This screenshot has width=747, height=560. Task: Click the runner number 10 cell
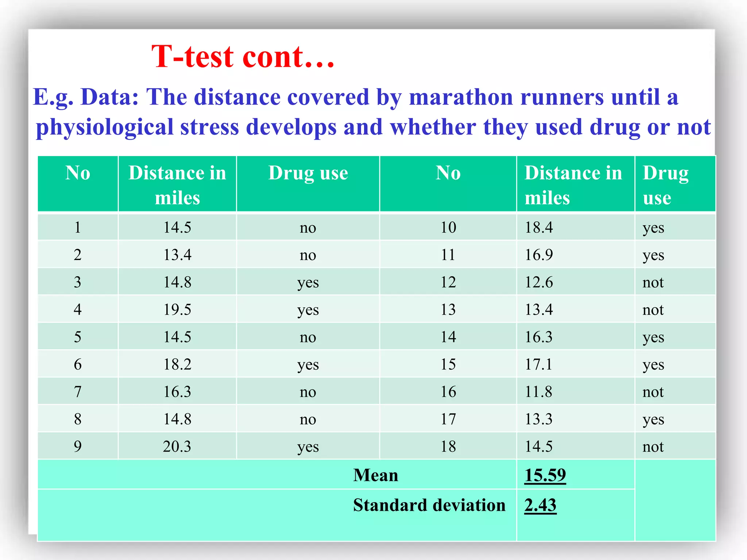tap(448, 227)
